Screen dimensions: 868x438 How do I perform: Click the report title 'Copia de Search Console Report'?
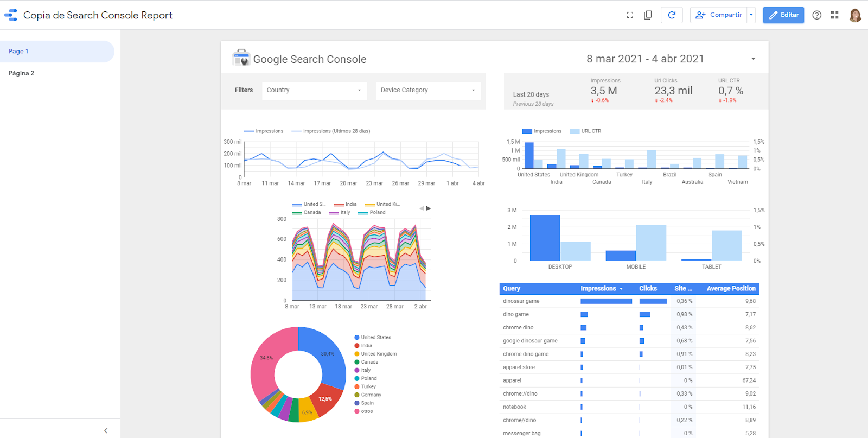tap(98, 15)
